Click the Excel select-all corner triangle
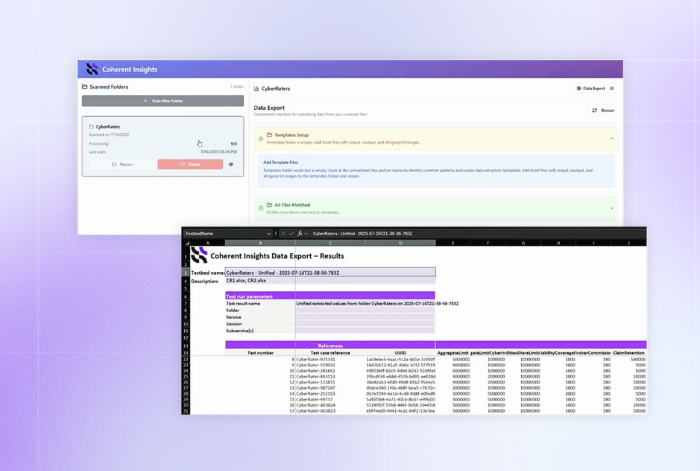 pyautogui.click(x=187, y=243)
